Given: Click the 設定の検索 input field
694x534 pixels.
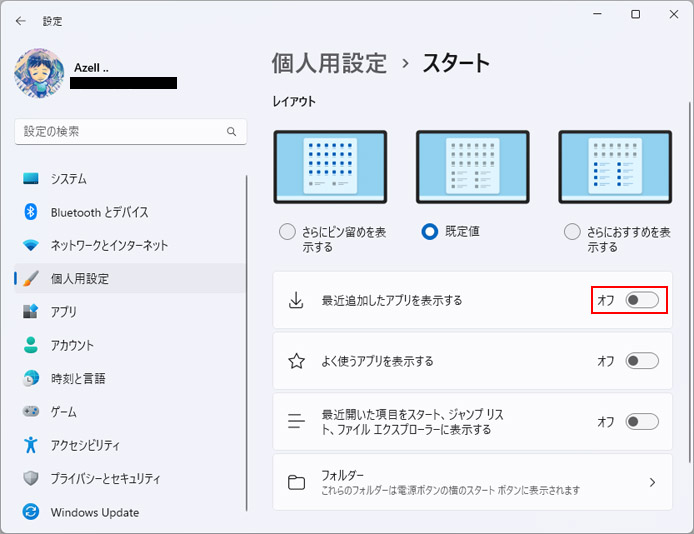Looking at the screenshot, I should [x=131, y=131].
